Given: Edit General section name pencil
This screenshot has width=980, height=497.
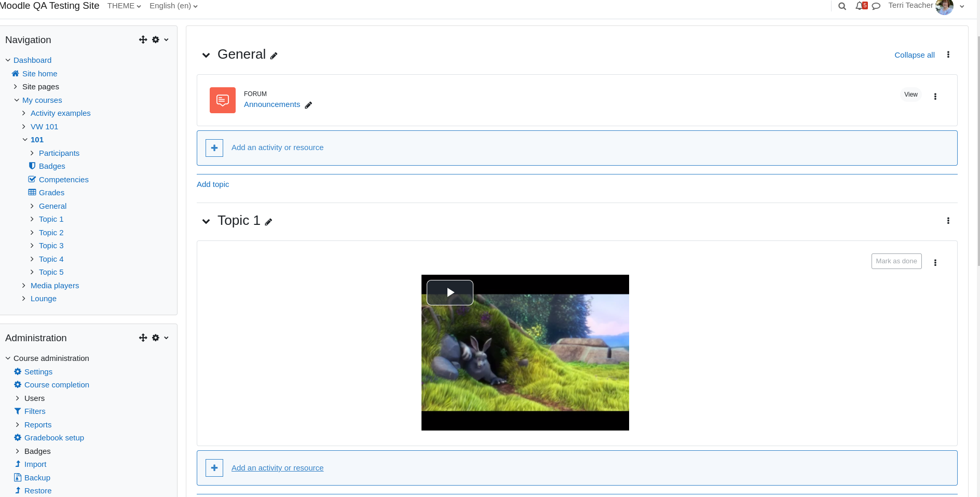Looking at the screenshot, I should click(x=274, y=56).
